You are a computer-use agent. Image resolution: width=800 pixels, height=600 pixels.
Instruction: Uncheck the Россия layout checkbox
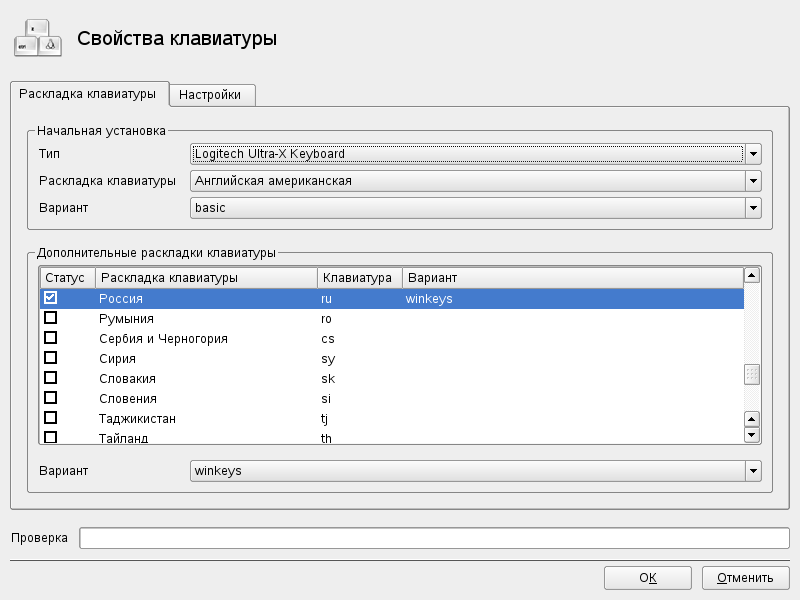pyautogui.click(x=51, y=298)
